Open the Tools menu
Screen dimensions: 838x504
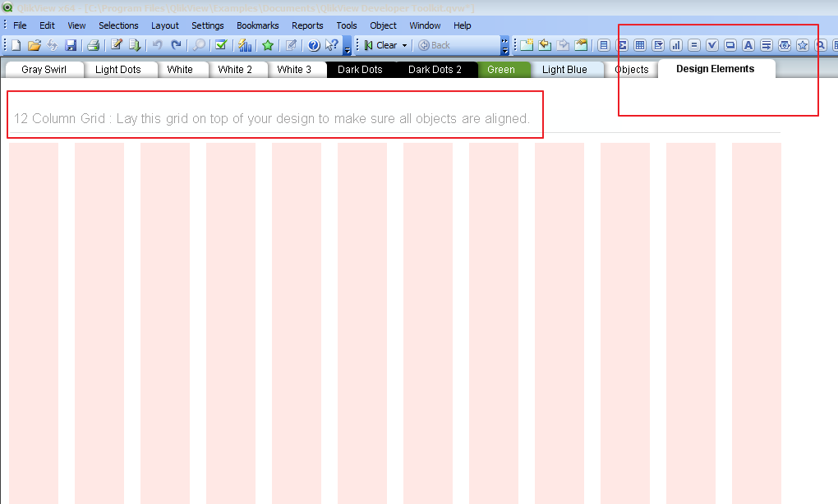(347, 25)
